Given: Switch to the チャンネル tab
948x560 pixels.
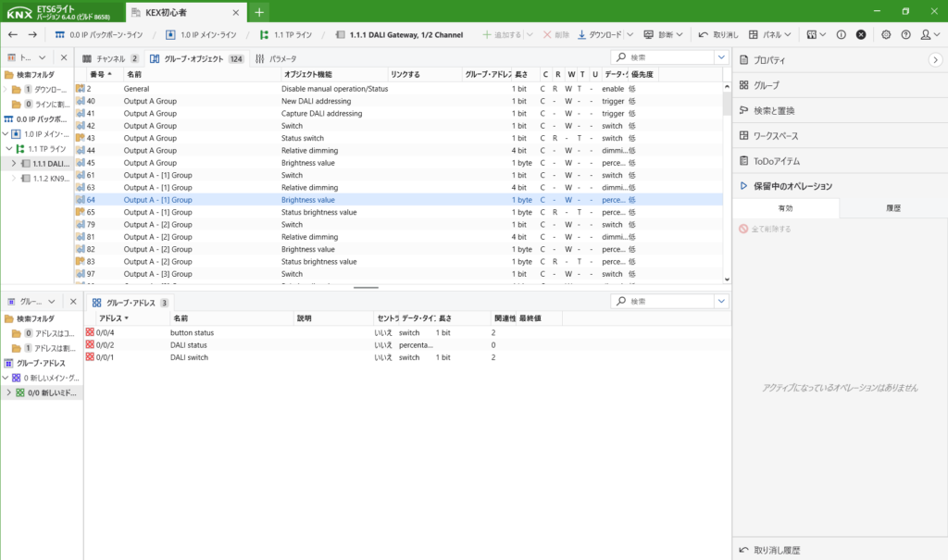Looking at the screenshot, I should click(x=110, y=58).
